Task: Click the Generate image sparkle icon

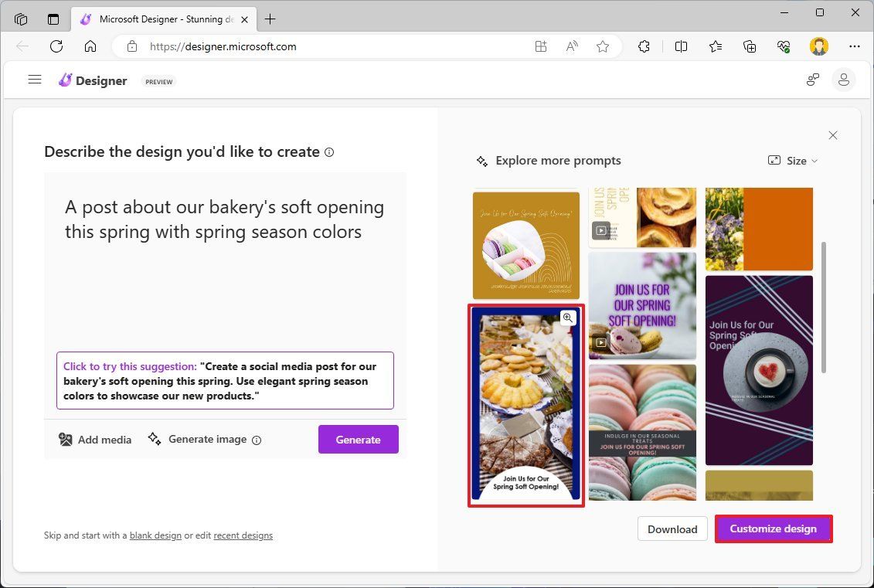Action: coord(155,439)
